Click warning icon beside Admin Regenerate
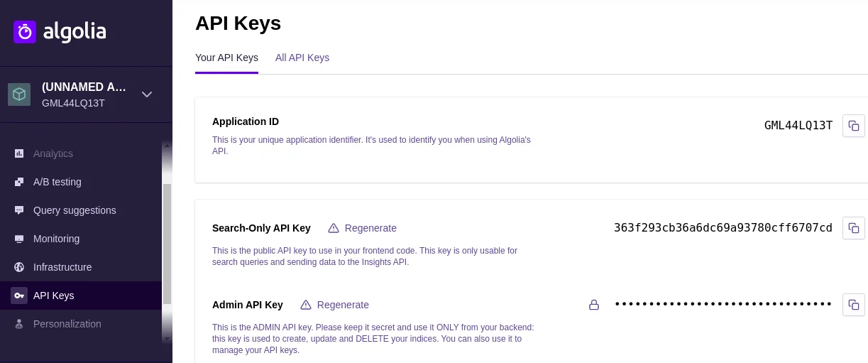 point(306,305)
